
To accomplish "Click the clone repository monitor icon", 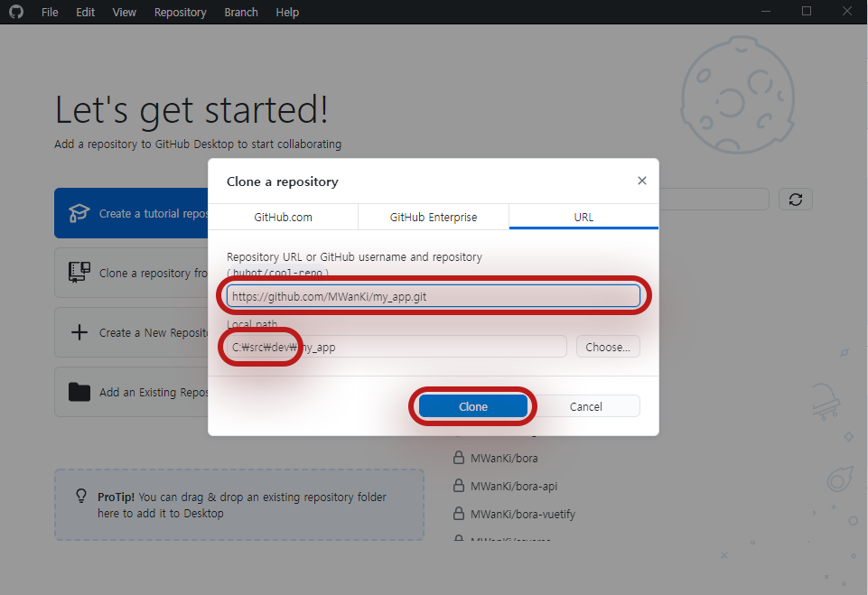I will [x=79, y=273].
